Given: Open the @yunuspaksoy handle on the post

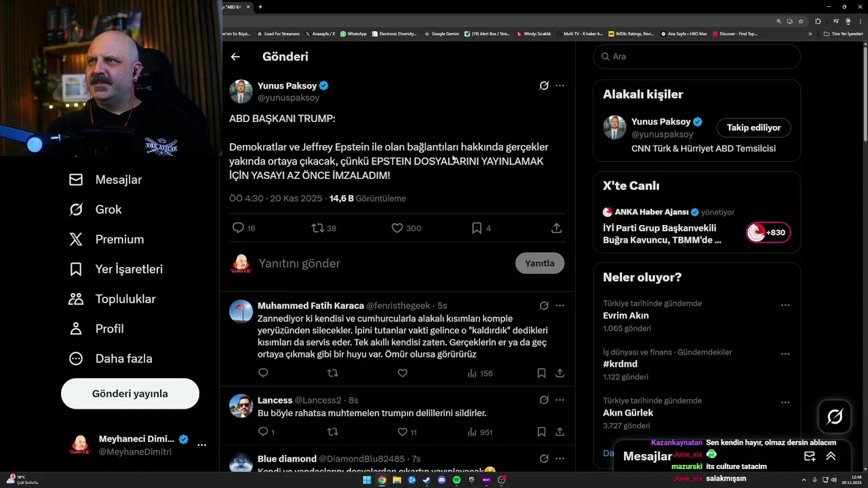Looking at the screenshot, I should point(288,98).
